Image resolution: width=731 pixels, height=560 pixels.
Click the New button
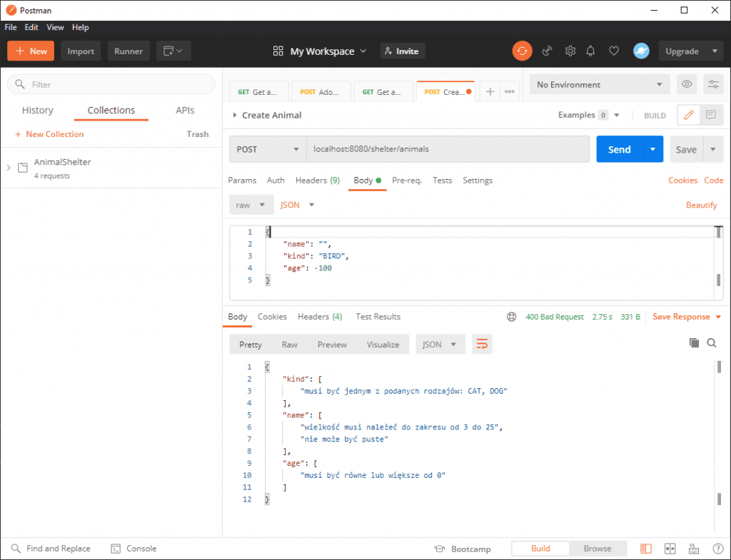[x=31, y=51]
